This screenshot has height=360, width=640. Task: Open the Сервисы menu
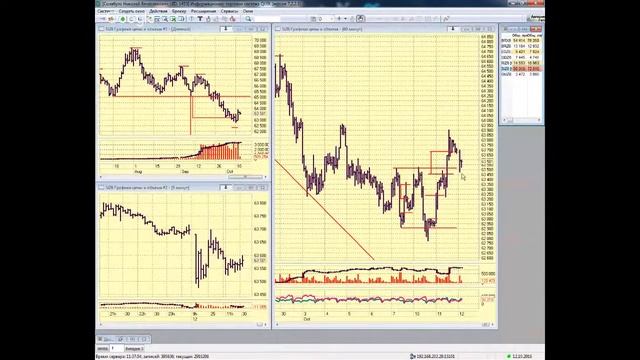tap(229, 11)
